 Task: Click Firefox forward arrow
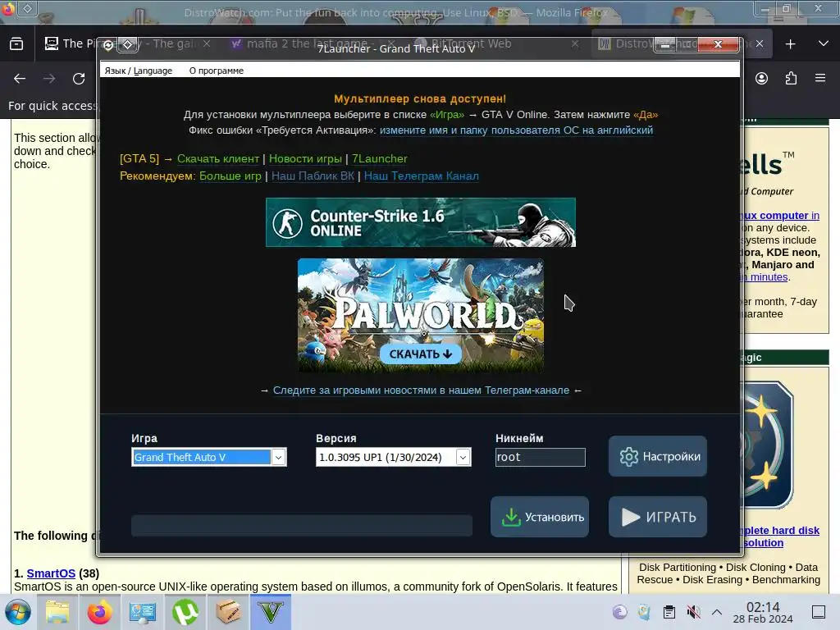[x=49, y=79]
